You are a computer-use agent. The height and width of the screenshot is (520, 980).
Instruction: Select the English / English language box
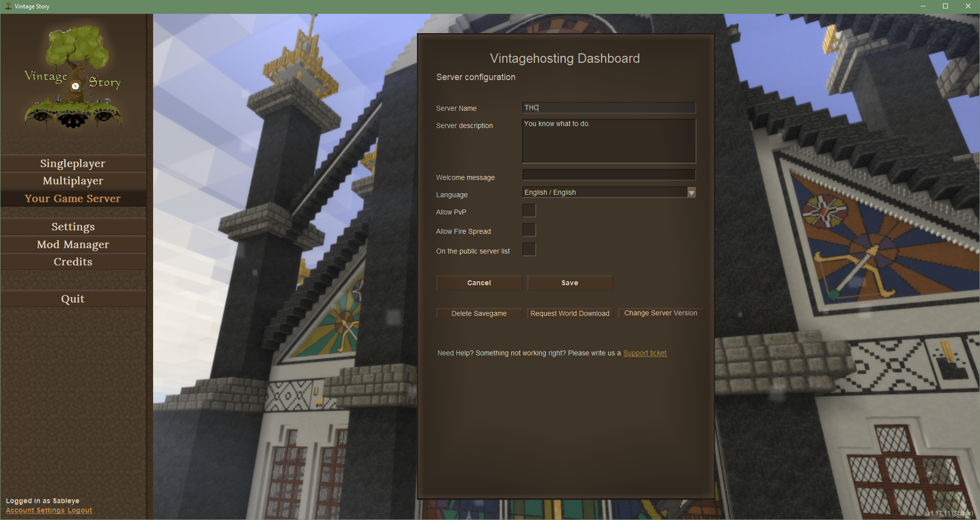pyautogui.click(x=604, y=192)
